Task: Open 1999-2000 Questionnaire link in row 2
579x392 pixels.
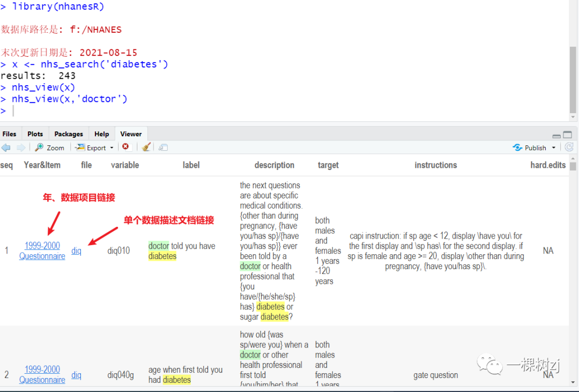Action: pyautogui.click(x=42, y=374)
